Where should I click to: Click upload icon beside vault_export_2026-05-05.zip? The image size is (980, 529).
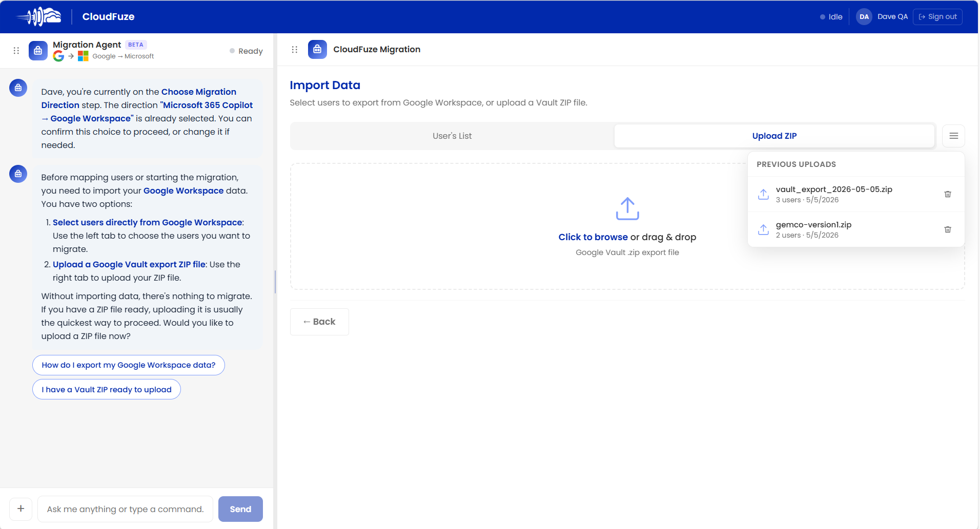tap(763, 194)
